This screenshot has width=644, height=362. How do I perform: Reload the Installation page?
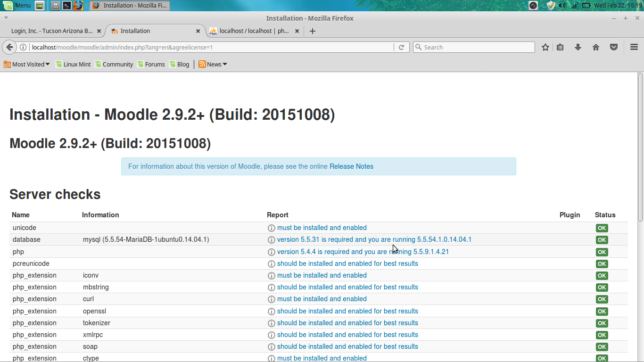pos(401,47)
